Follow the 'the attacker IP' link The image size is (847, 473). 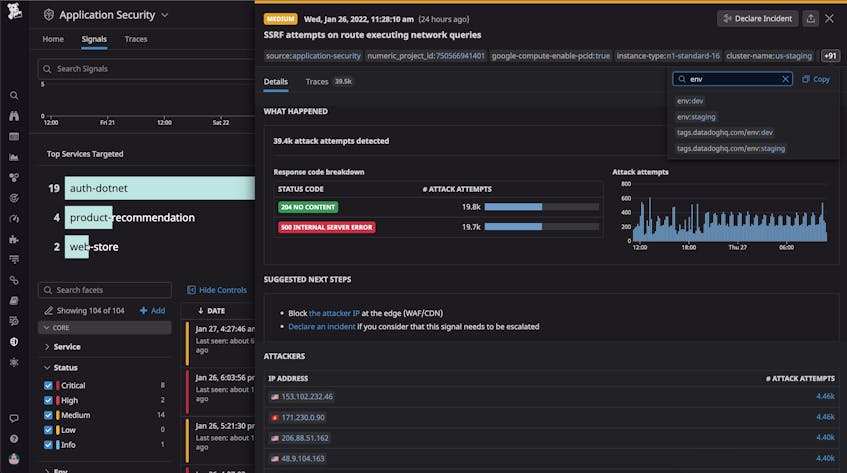pos(334,313)
